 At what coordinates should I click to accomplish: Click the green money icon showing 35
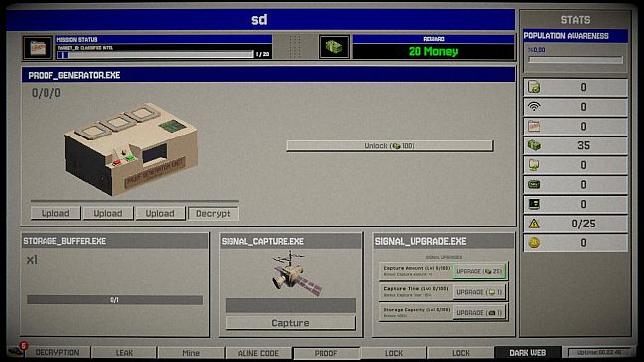click(x=534, y=145)
